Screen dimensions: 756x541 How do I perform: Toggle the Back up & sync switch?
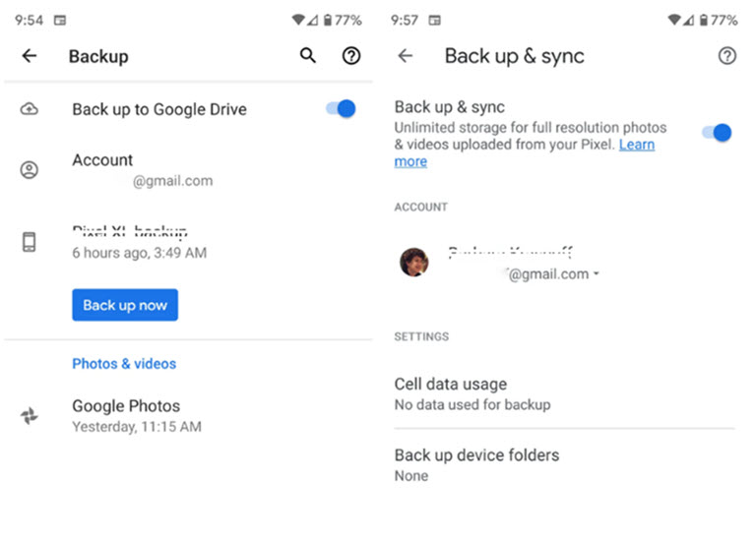717,133
